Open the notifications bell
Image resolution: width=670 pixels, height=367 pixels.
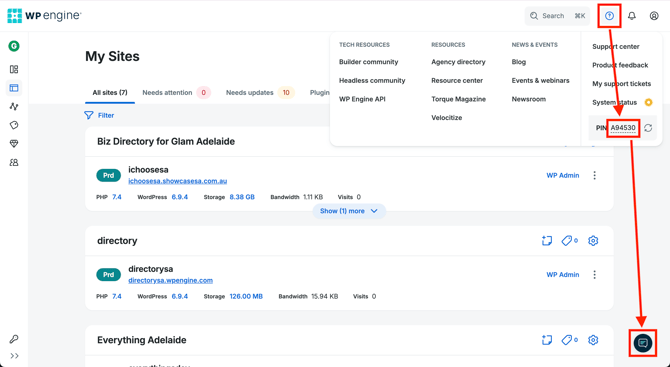[x=632, y=16]
